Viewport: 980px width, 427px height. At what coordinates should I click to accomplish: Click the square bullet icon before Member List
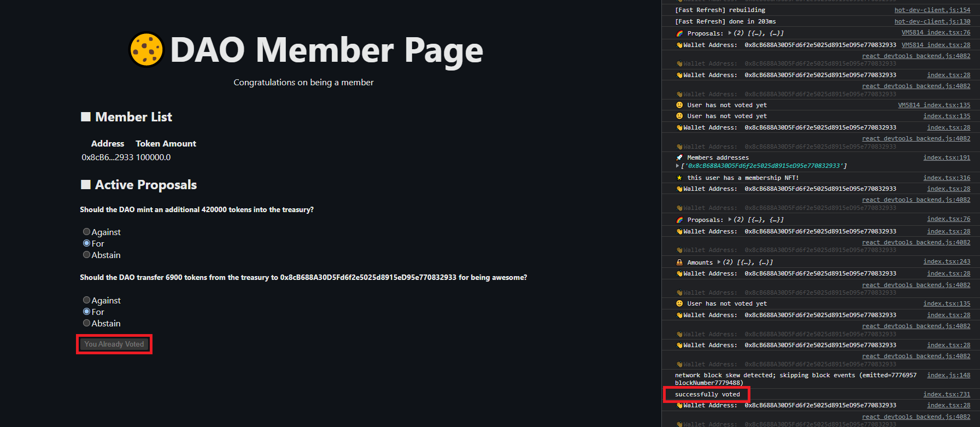coord(86,116)
